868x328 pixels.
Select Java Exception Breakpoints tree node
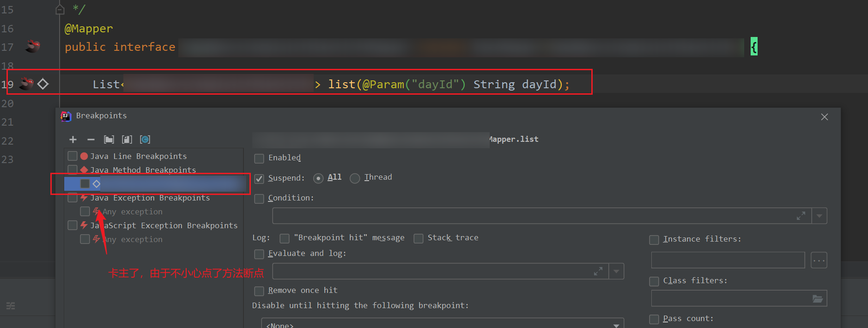click(150, 198)
